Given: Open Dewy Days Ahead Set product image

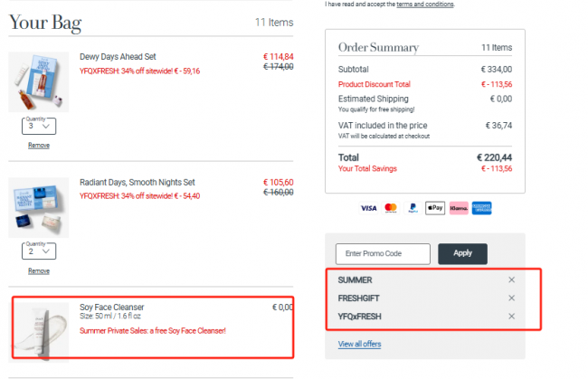Looking at the screenshot, I should click(x=39, y=81).
